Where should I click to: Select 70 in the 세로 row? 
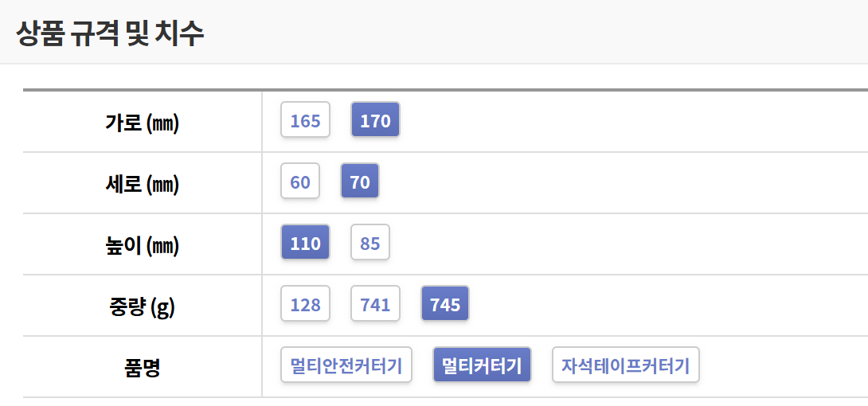[x=360, y=182]
